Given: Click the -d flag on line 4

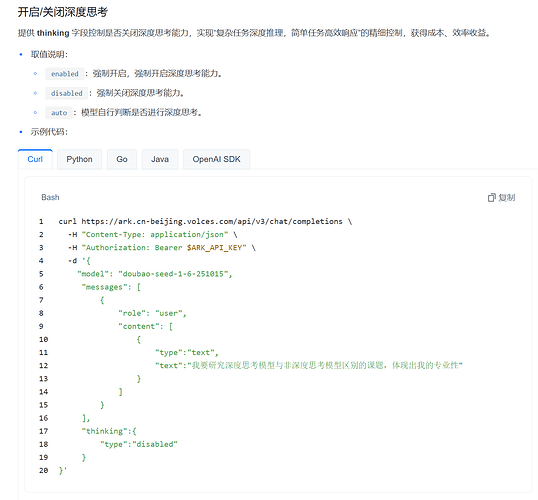Looking at the screenshot, I should (72, 261).
